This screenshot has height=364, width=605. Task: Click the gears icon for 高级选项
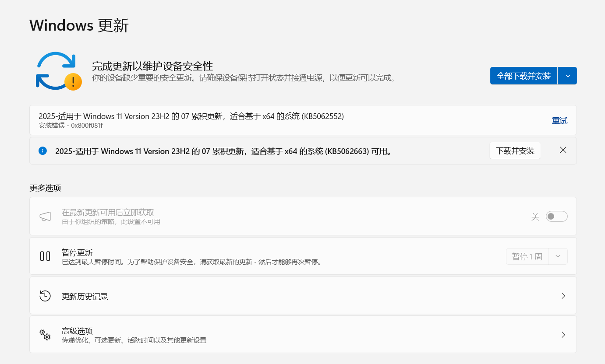(45, 335)
